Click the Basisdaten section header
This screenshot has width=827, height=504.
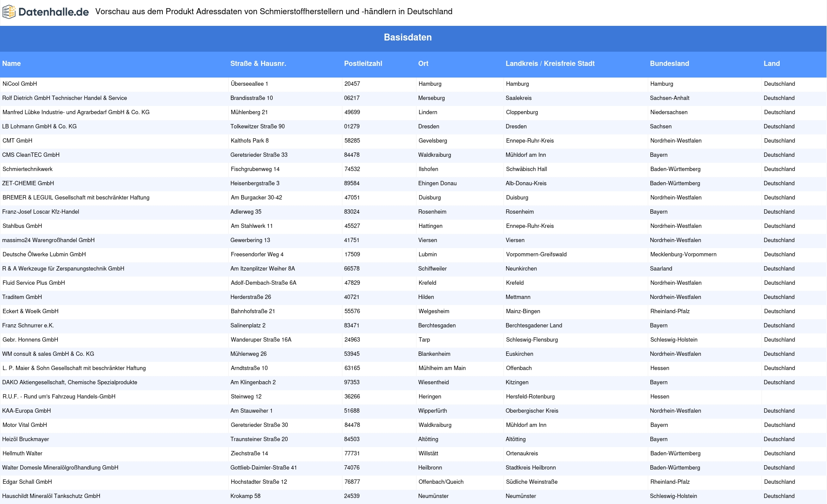pyautogui.click(x=407, y=37)
